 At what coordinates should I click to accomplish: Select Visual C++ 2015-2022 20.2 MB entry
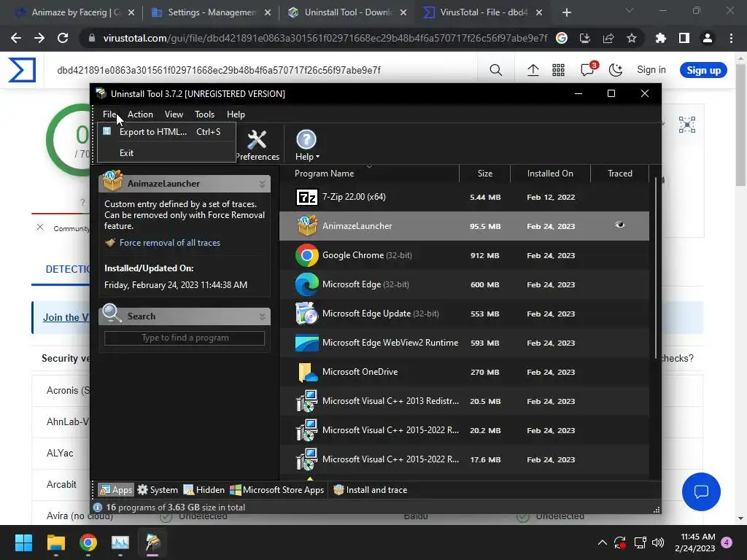(x=464, y=430)
